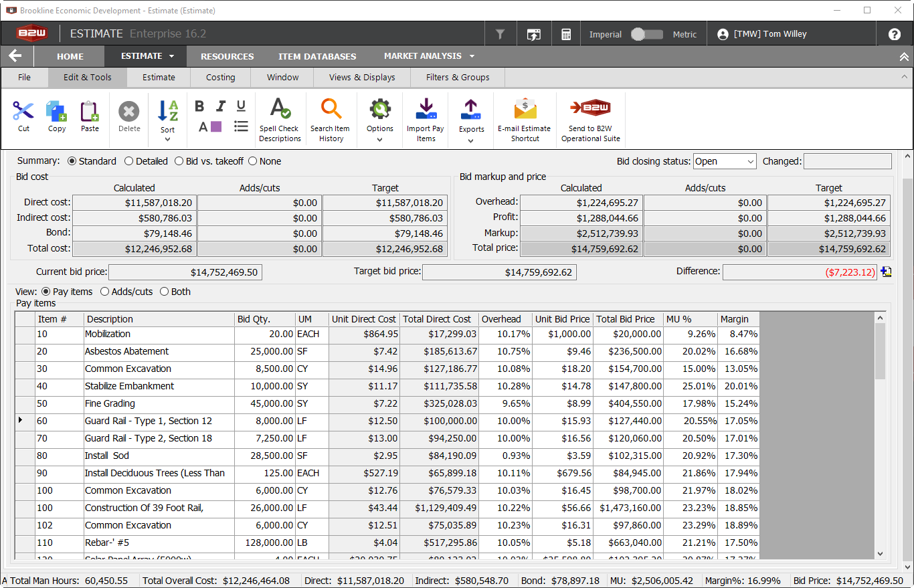Click the back arrow navigation icon
This screenshot has width=914, height=588.
[15, 56]
